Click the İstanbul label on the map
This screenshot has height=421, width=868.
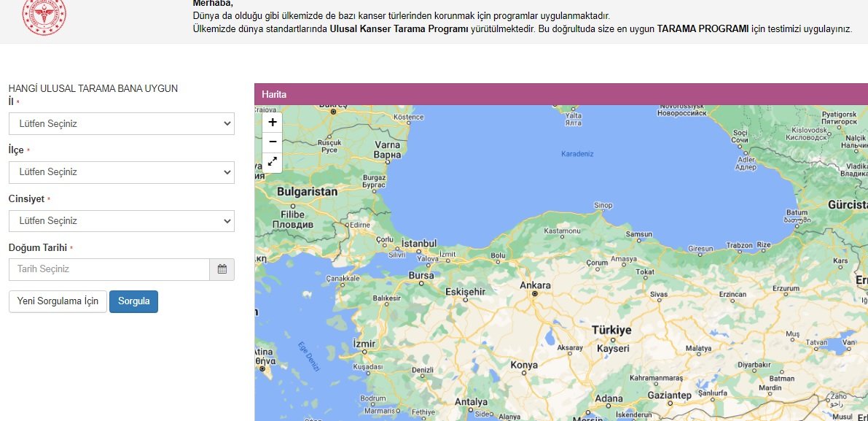tap(418, 243)
